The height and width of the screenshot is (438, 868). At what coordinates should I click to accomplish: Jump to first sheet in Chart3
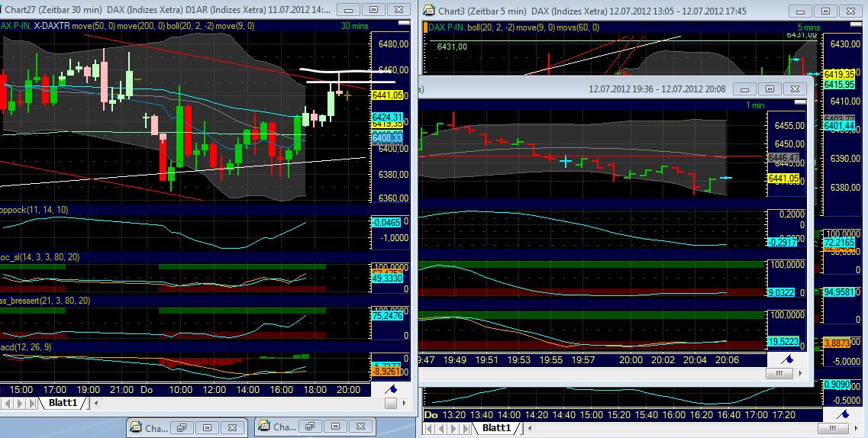click(429, 428)
